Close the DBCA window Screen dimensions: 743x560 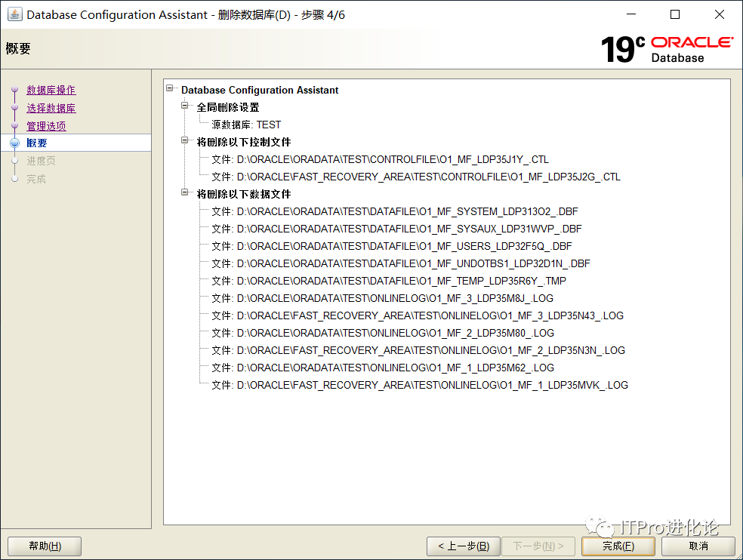click(x=720, y=14)
